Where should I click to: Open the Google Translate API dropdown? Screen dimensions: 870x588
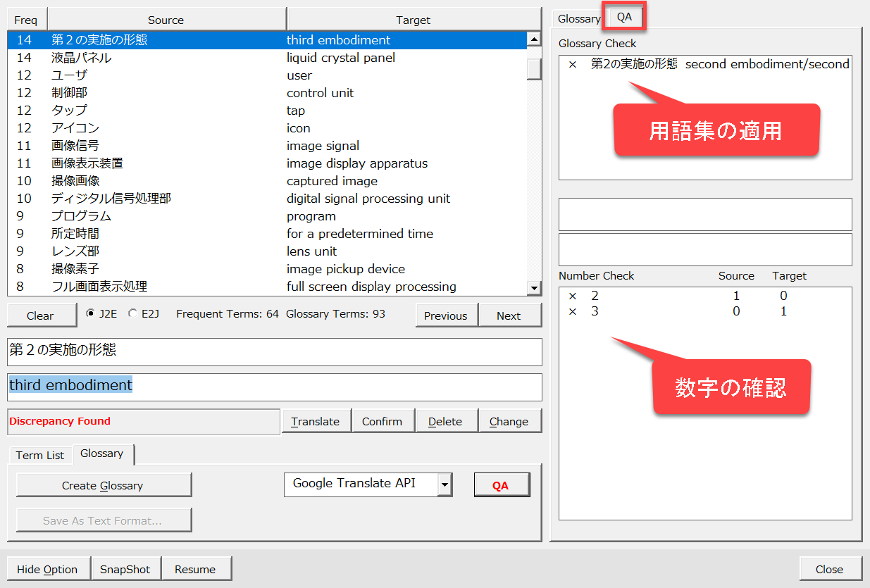tap(445, 484)
